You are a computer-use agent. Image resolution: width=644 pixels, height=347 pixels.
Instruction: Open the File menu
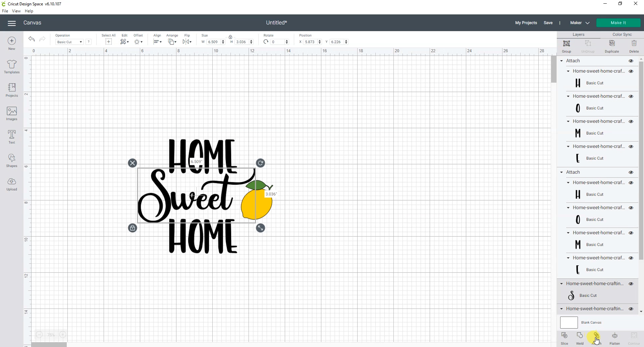tap(5, 11)
